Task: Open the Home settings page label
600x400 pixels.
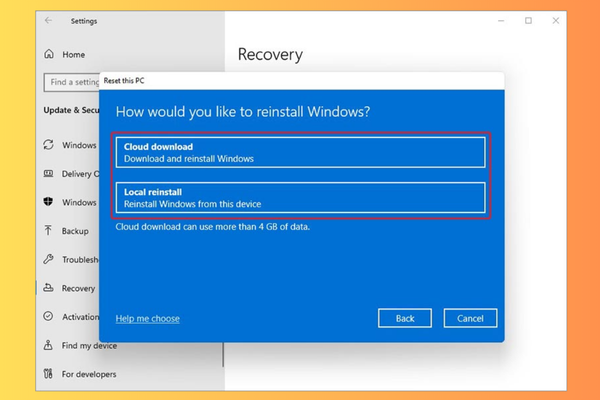Action: [73, 55]
